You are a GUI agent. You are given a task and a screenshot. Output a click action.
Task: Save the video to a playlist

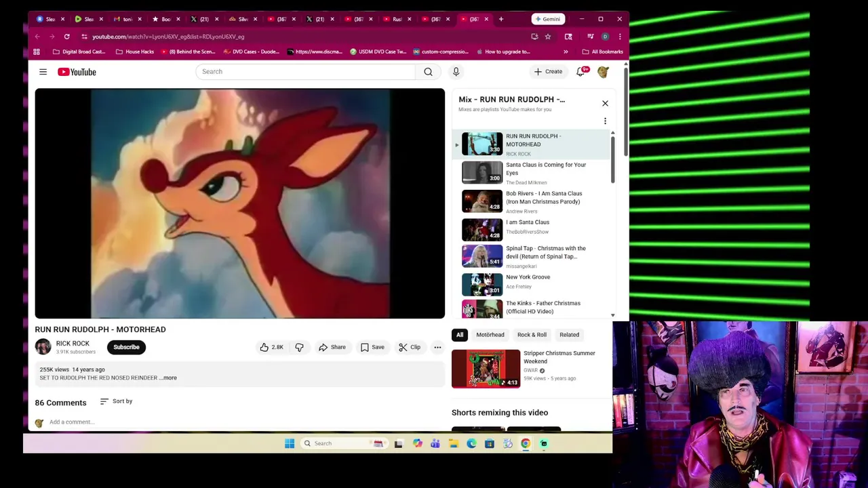click(372, 347)
